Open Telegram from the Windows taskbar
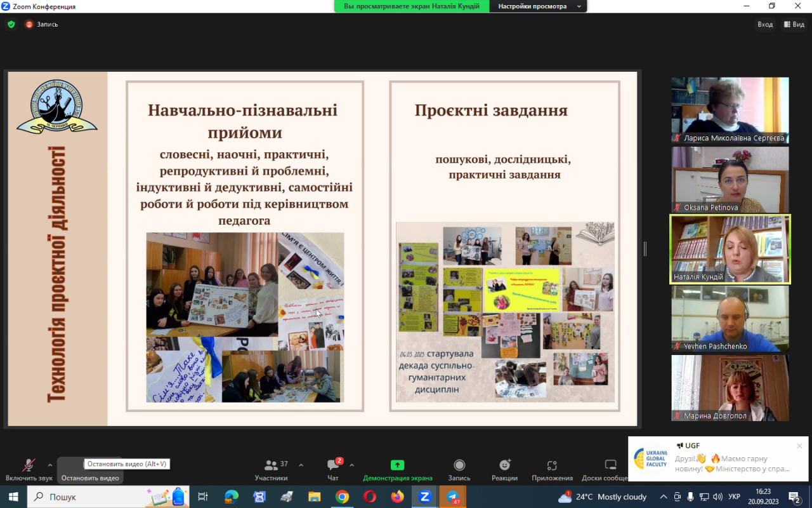 [x=453, y=497]
